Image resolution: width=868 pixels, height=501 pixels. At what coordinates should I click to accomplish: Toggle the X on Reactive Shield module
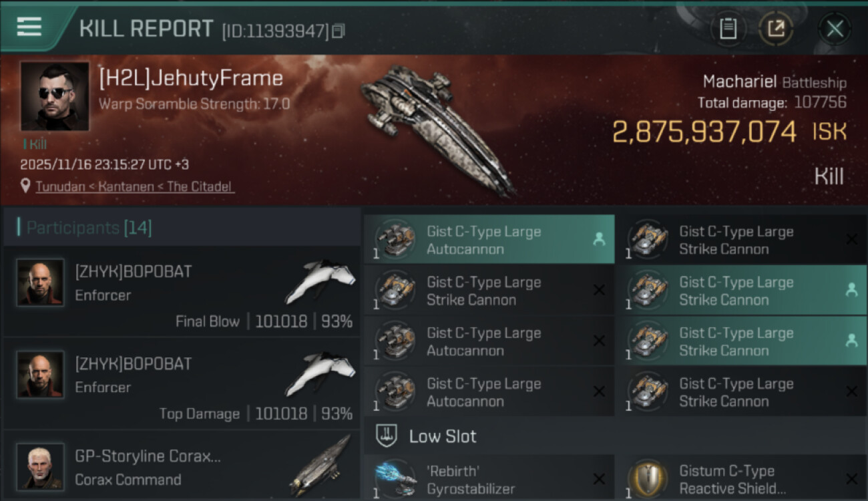[x=851, y=478]
